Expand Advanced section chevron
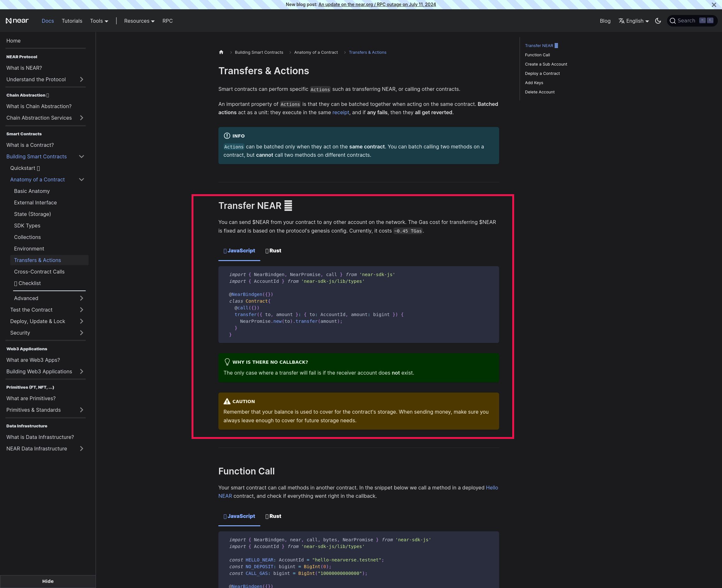 point(82,298)
